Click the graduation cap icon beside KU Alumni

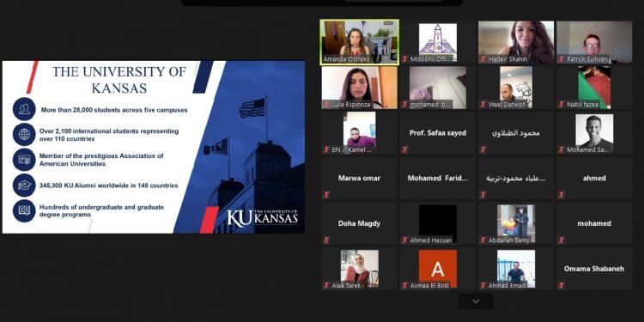24,185
